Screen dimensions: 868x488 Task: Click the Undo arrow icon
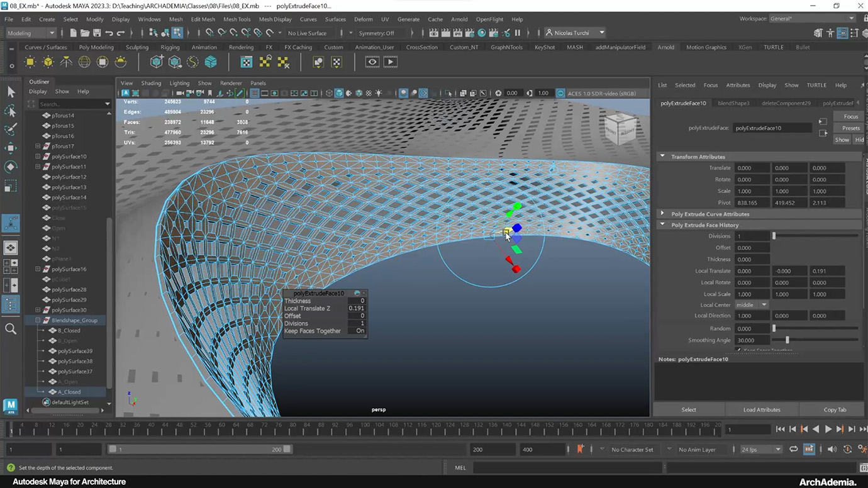109,33
